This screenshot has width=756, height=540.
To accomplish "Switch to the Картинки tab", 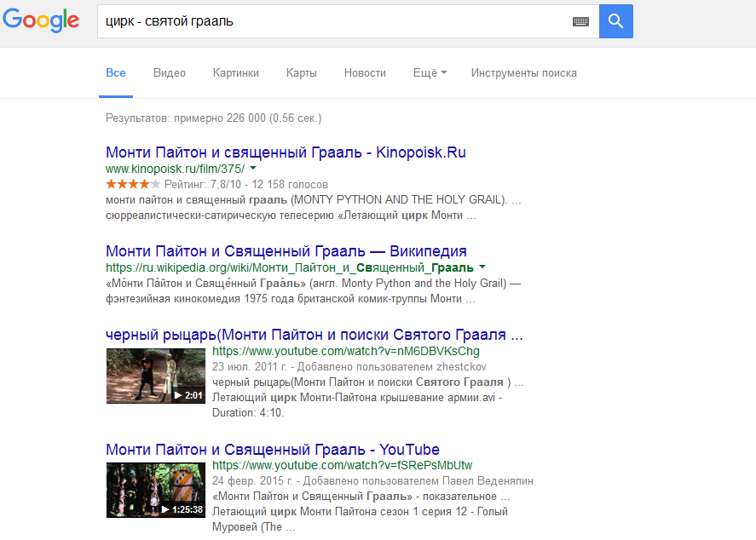I will [x=236, y=73].
